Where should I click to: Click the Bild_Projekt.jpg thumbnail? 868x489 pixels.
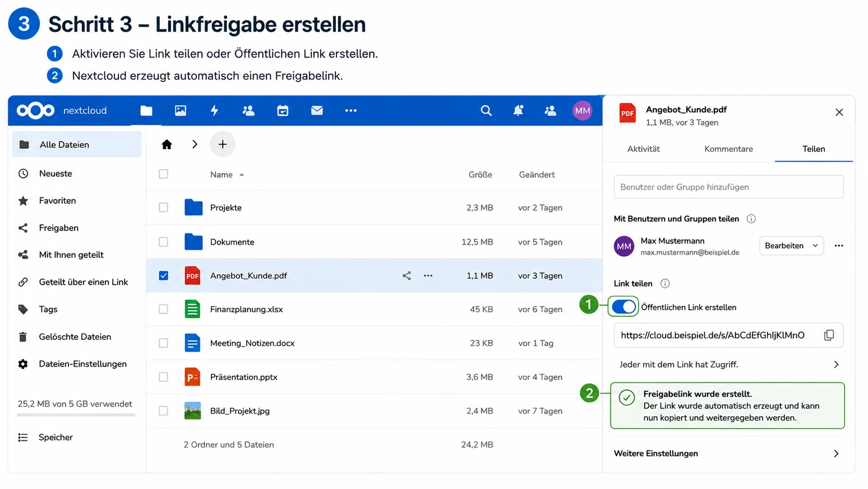click(193, 411)
